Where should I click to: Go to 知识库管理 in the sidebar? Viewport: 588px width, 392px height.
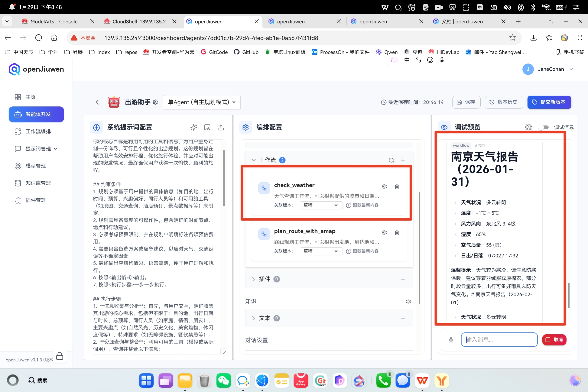(38, 183)
